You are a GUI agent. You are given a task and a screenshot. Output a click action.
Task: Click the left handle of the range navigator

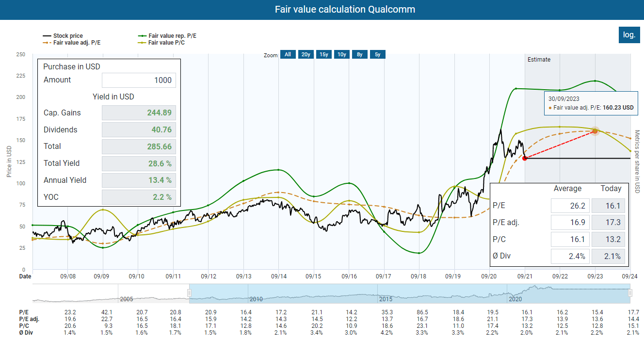190,293
